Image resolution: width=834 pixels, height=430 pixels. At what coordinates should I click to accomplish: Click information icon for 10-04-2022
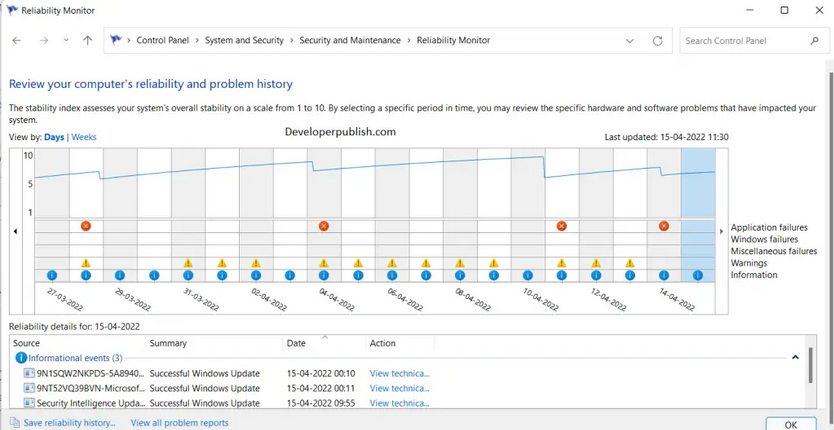(x=528, y=276)
